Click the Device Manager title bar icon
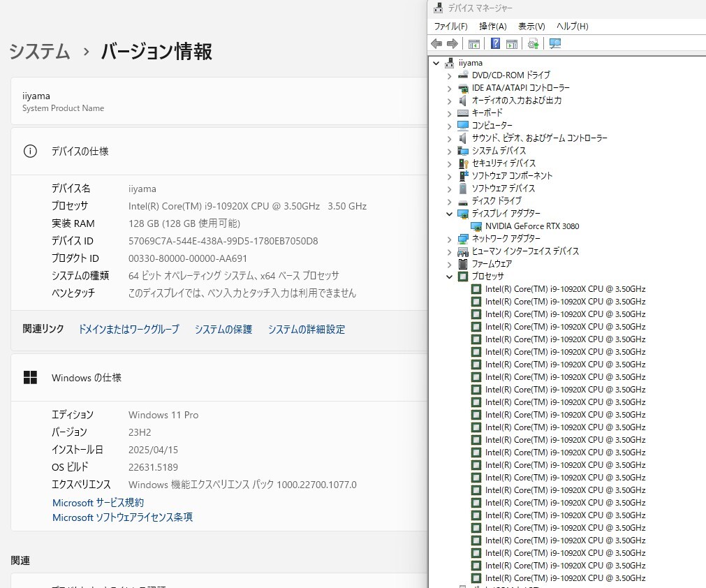 coord(438,8)
